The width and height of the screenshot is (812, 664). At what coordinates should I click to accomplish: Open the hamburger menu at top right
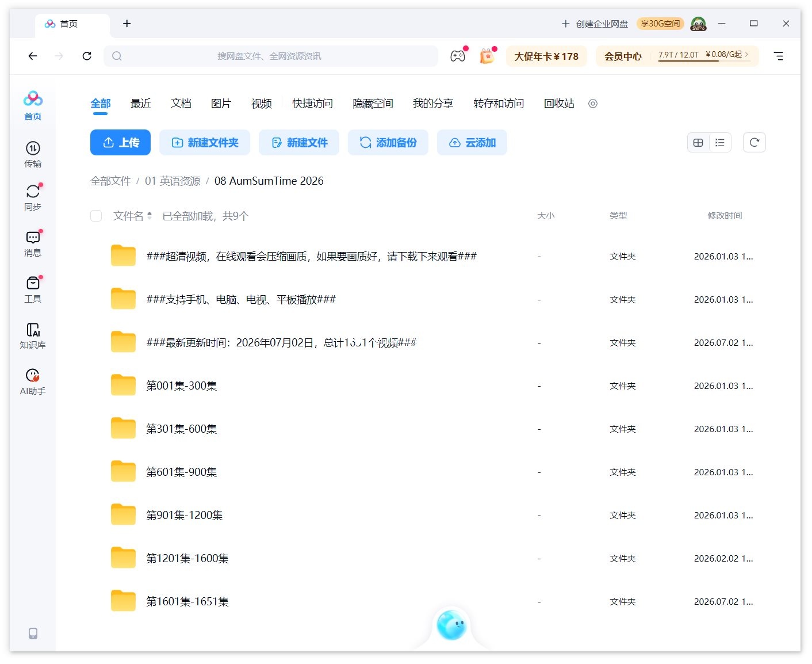tap(779, 56)
